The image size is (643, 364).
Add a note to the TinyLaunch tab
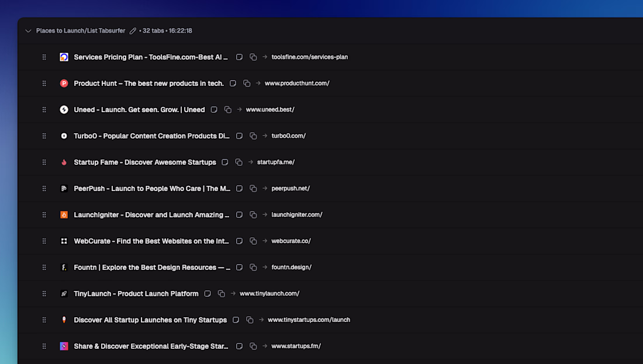click(x=208, y=294)
